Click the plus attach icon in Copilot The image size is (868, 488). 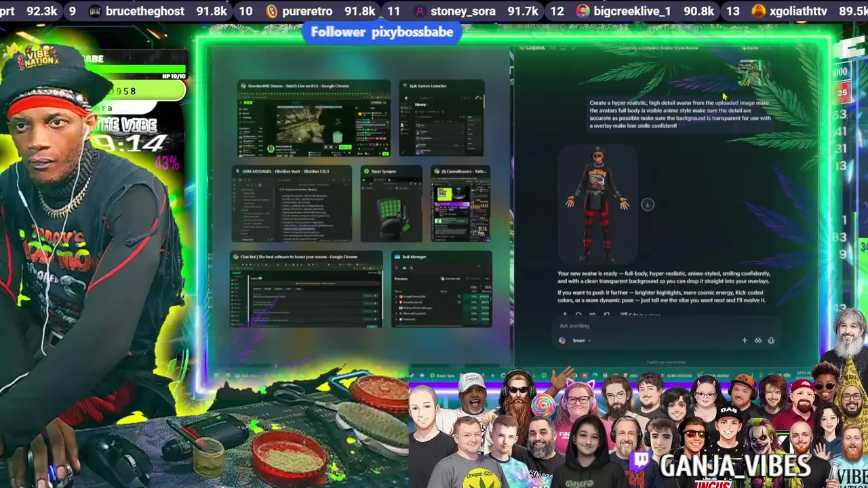click(x=745, y=340)
